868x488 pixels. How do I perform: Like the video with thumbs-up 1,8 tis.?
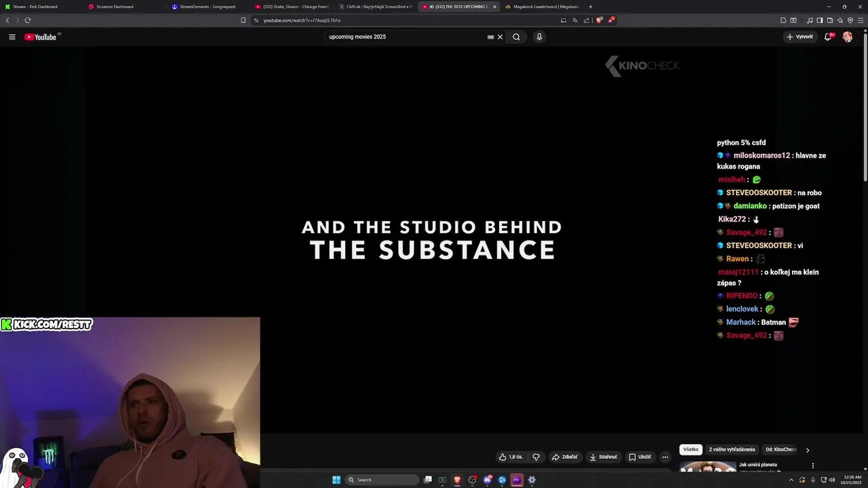tap(511, 457)
